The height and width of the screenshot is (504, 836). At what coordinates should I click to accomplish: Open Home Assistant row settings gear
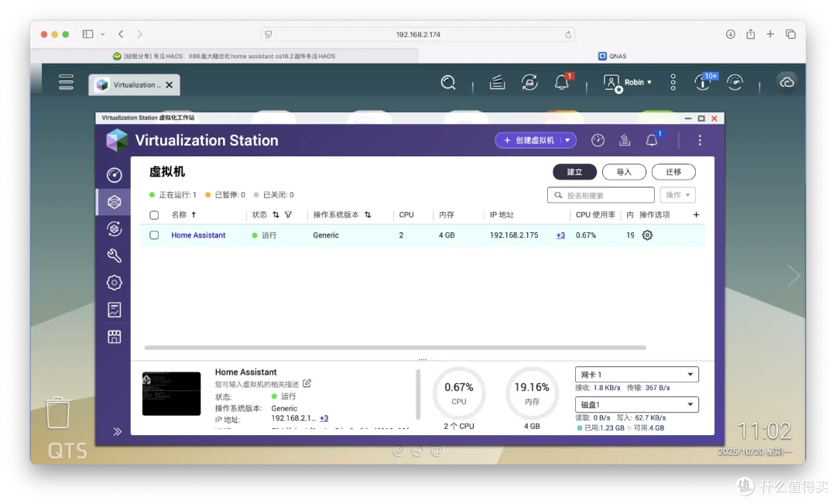[647, 235]
